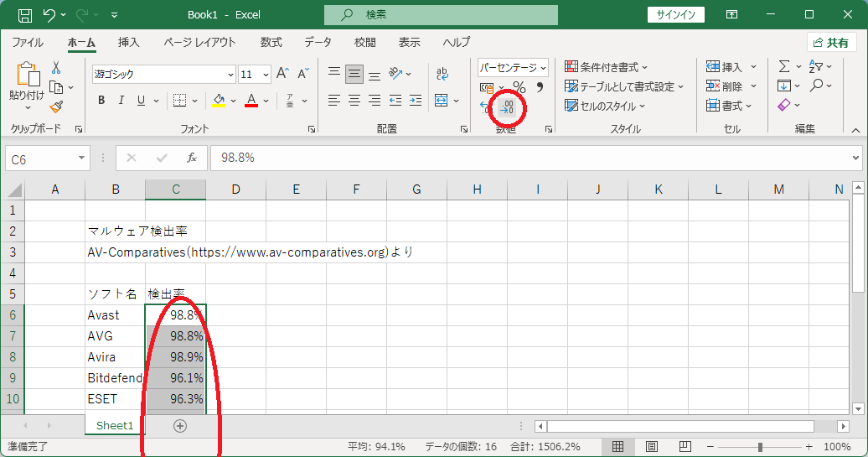The image size is (868, 457).
Task: Collapse the ribbon with chevron
Action: [855, 130]
